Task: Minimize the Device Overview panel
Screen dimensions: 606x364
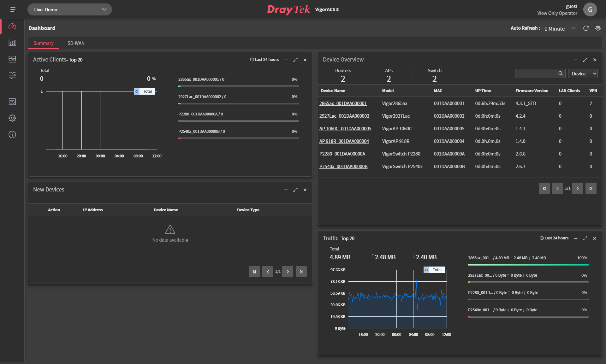Action: [x=576, y=60]
